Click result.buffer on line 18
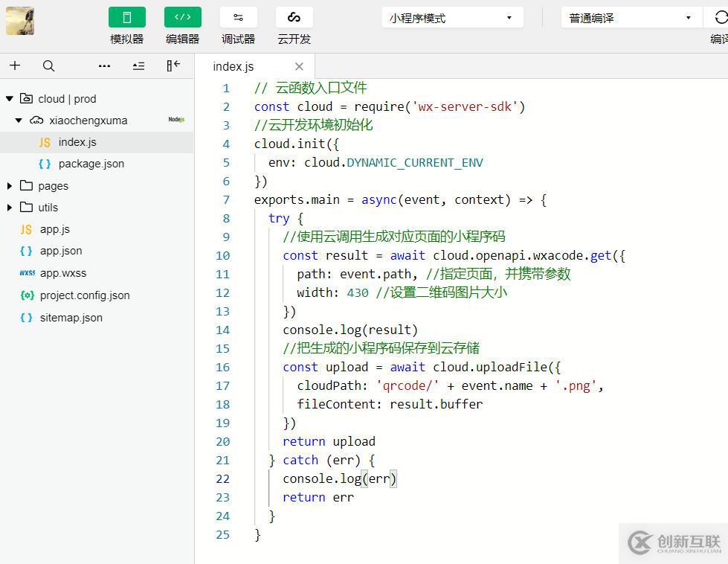Viewport: 728px width, 564px height. click(x=437, y=404)
